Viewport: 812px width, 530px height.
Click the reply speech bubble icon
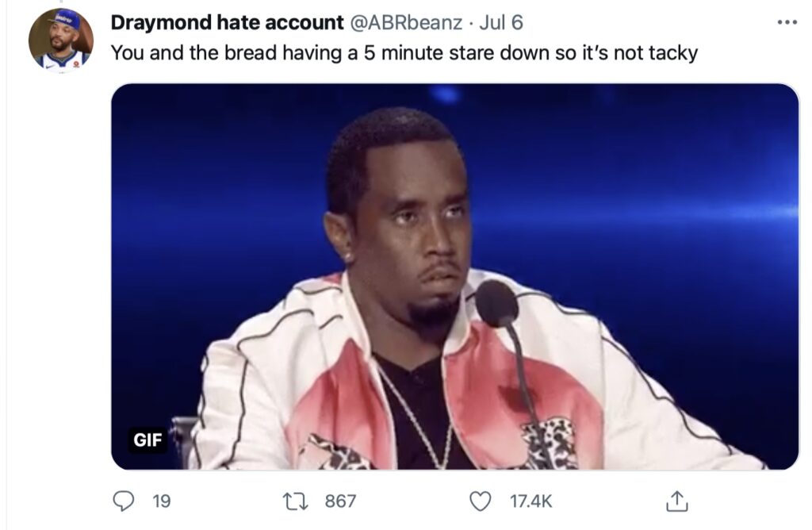click(123, 501)
